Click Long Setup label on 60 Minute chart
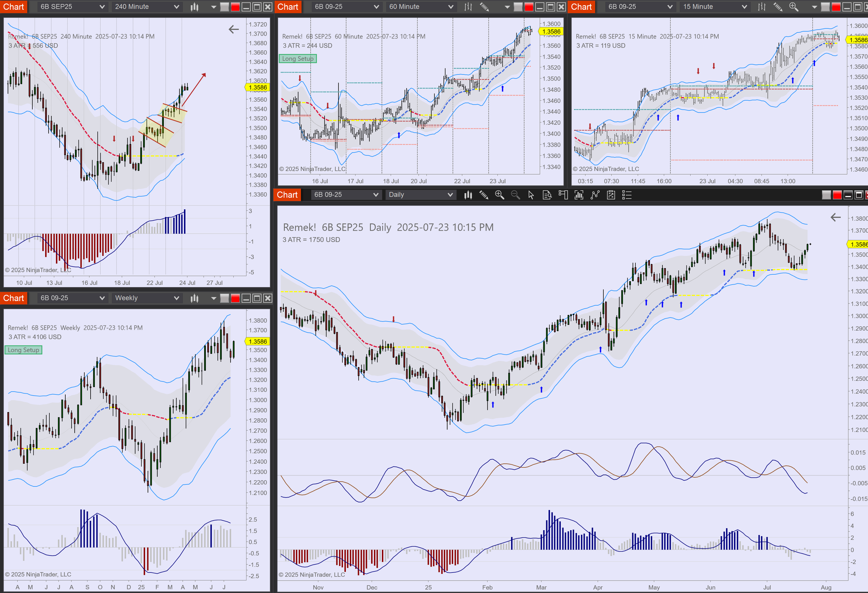Screen dimensions: 868x593 click(x=298, y=59)
